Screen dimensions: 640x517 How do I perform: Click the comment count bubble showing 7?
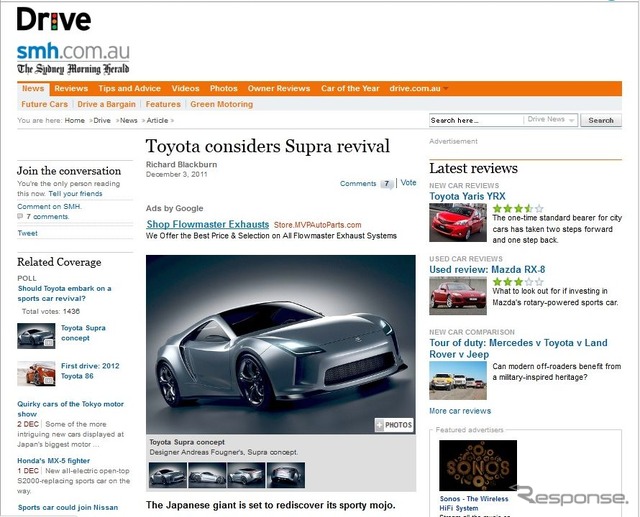pos(387,184)
